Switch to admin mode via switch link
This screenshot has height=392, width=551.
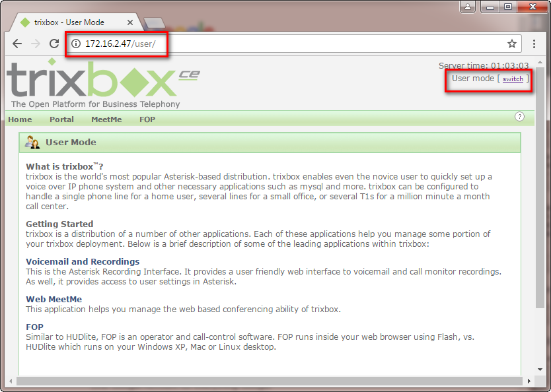point(513,79)
